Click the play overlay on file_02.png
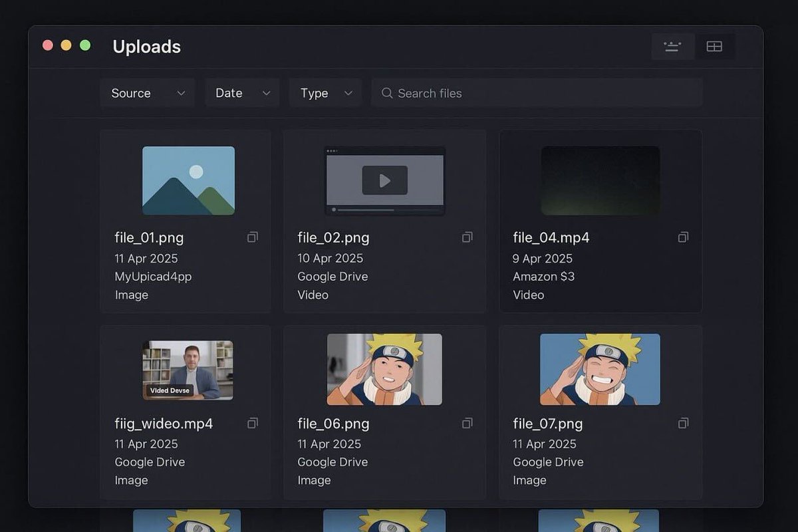This screenshot has height=532, width=798. coord(384,180)
